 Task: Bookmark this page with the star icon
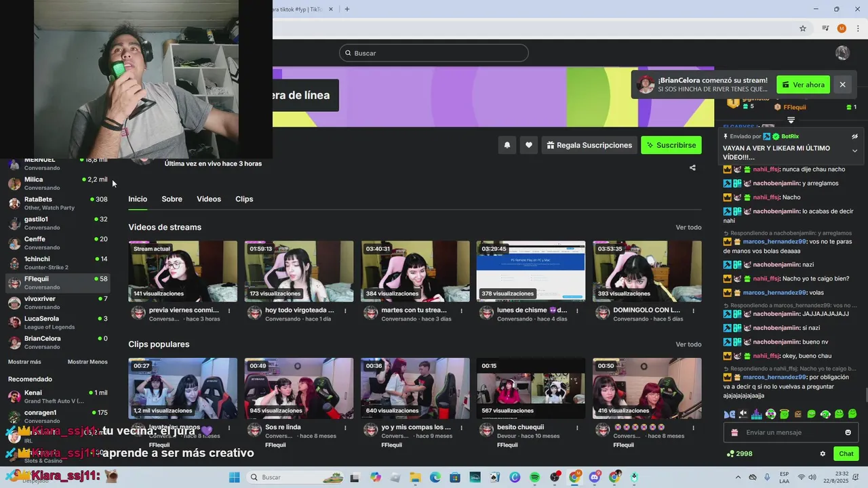tap(803, 28)
